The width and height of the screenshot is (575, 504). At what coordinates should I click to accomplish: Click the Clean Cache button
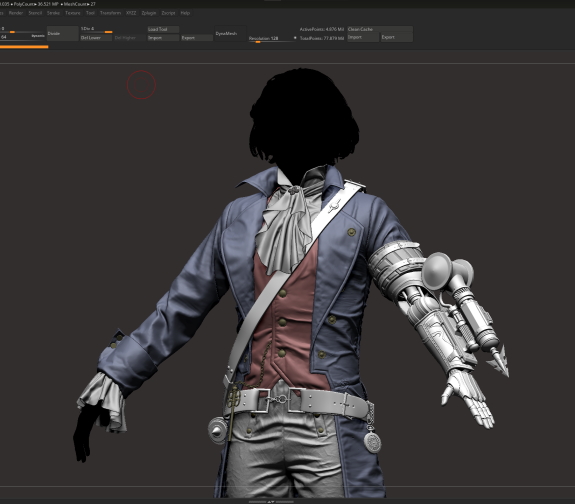(x=380, y=29)
